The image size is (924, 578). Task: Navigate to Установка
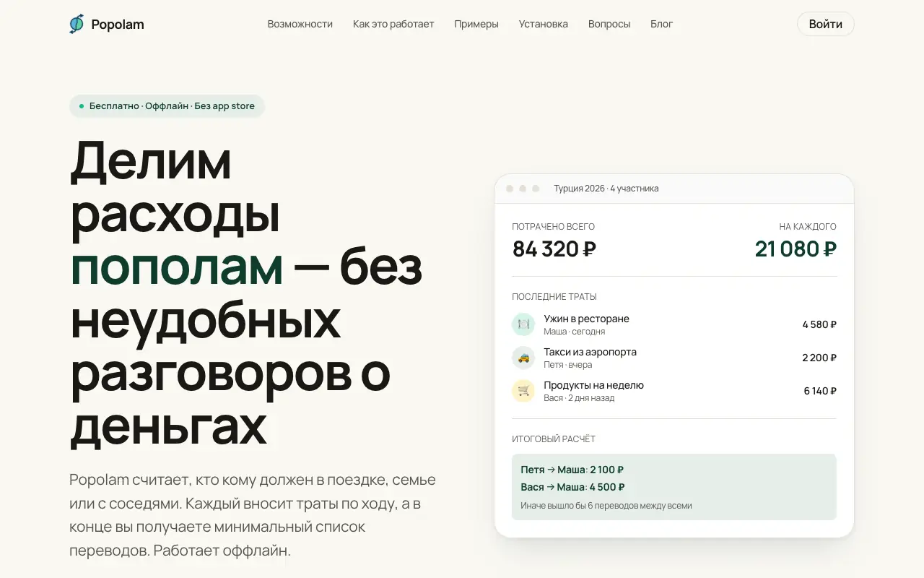544,24
